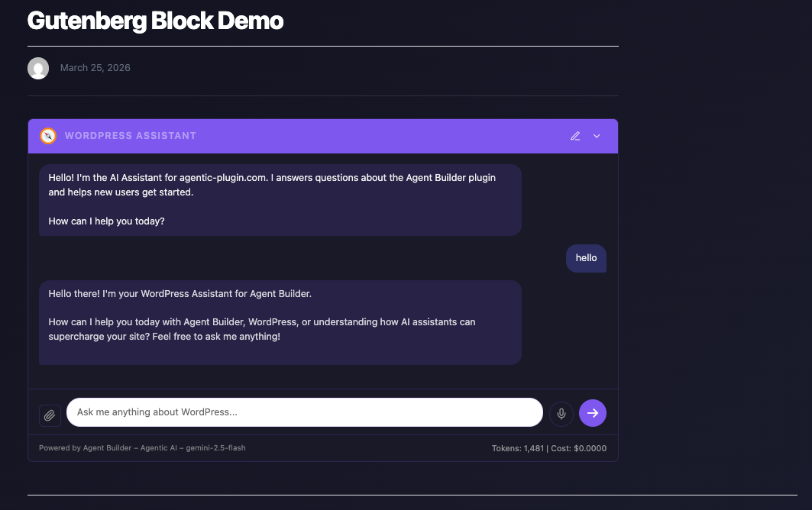Click the "$0.0000" cost display
Image resolution: width=812 pixels, height=510 pixels.
click(x=590, y=448)
